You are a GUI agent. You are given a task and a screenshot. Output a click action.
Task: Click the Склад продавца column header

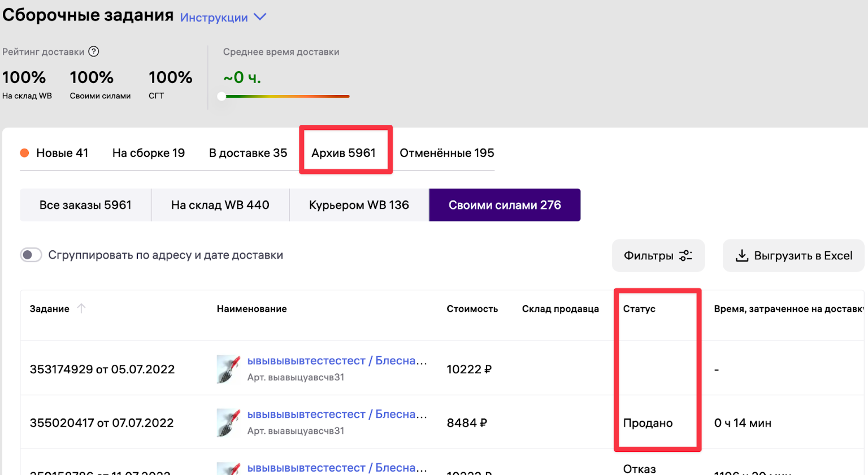[561, 309]
